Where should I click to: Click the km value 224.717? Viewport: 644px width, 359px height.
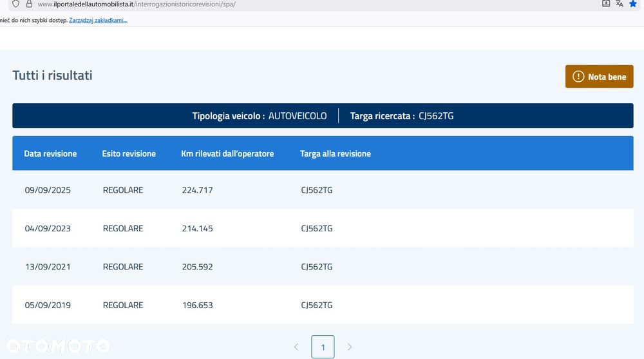coord(198,190)
